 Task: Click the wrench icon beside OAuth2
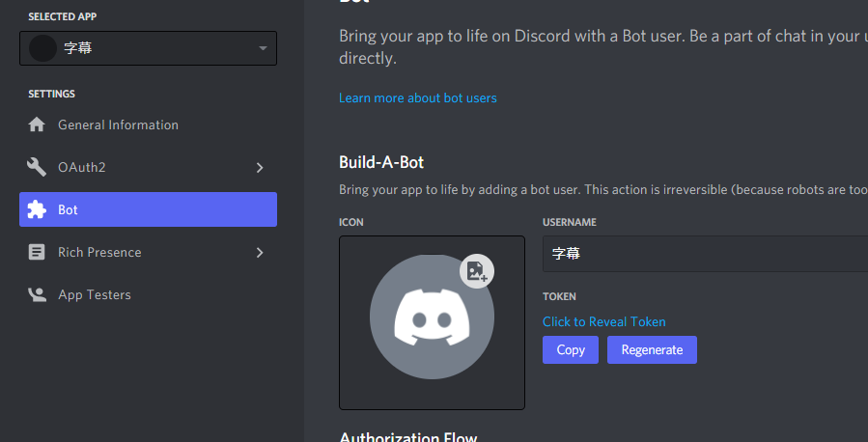coord(37,167)
